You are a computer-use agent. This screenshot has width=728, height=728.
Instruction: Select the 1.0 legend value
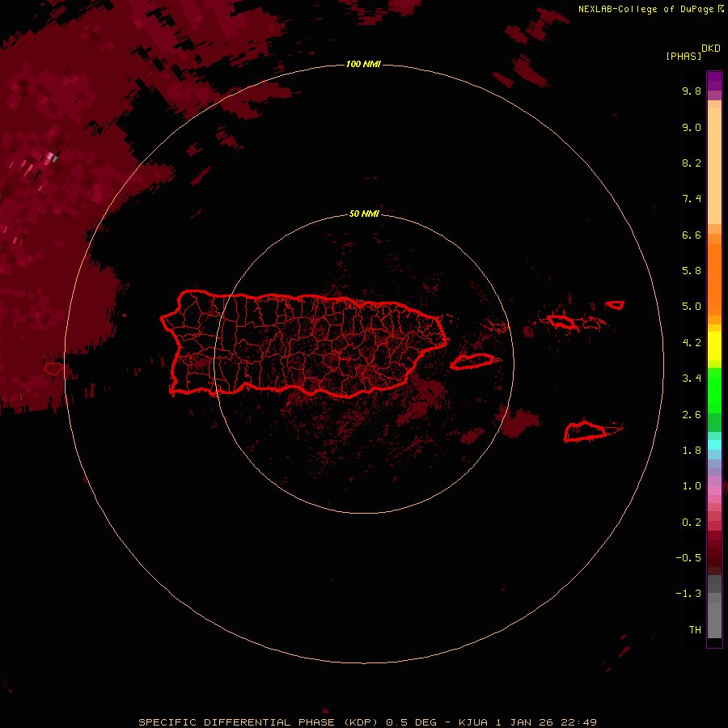pos(692,486)
